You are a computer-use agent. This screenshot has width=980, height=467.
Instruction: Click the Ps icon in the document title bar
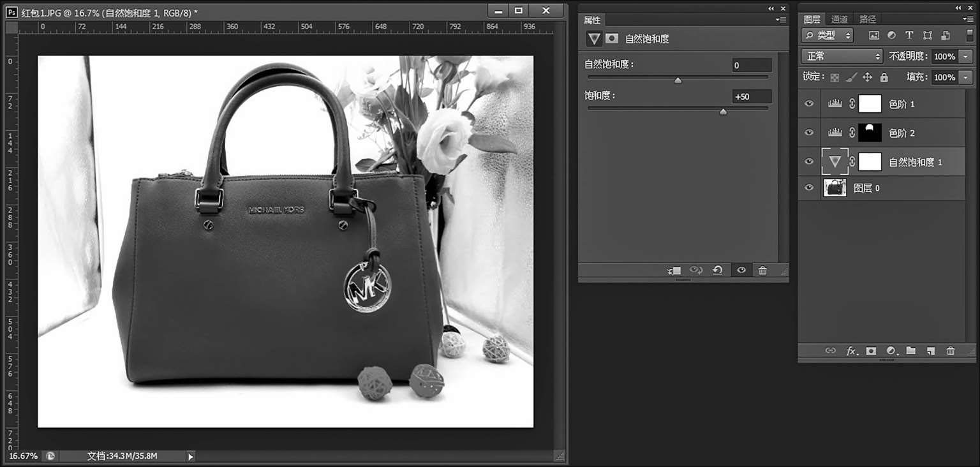(x=11, y=11)
